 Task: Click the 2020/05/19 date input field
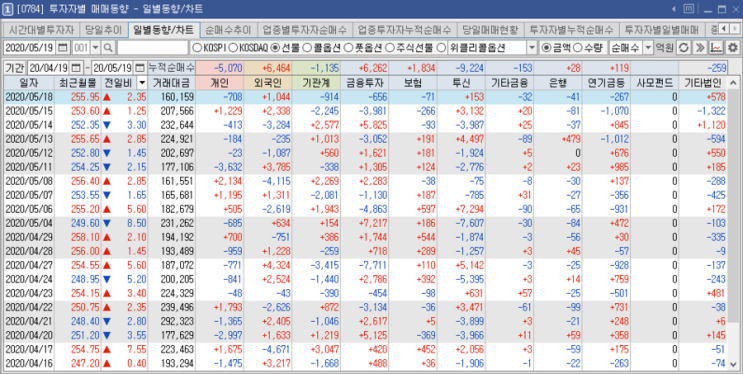point(30,47)
